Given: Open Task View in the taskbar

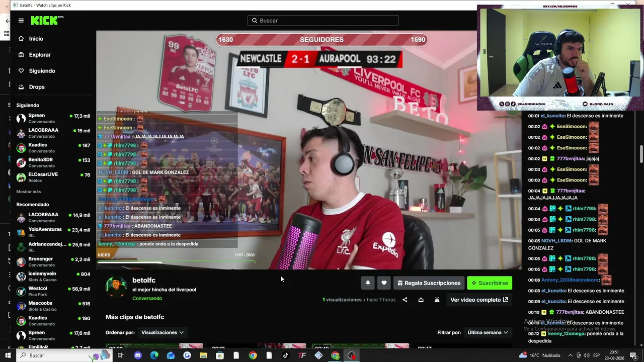Looking at the screenshot, I should click(121, 355).
